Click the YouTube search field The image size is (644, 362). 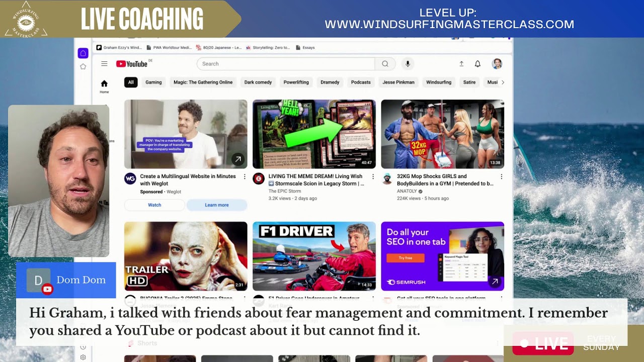(x=286, y=64)
